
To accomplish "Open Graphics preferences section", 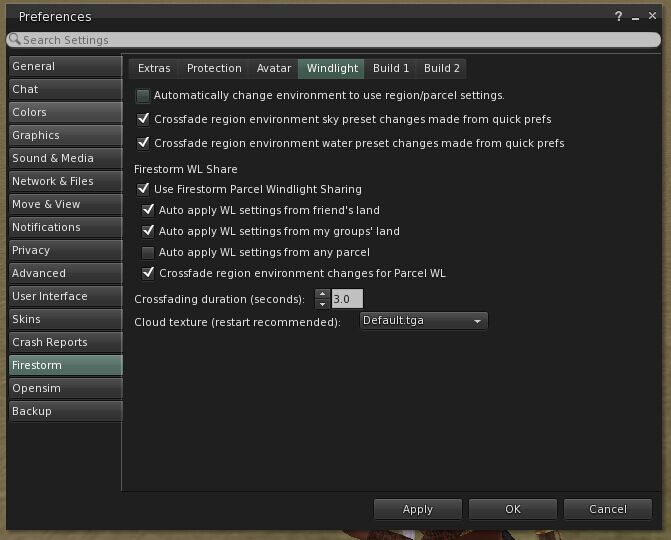I will [65, 135].
